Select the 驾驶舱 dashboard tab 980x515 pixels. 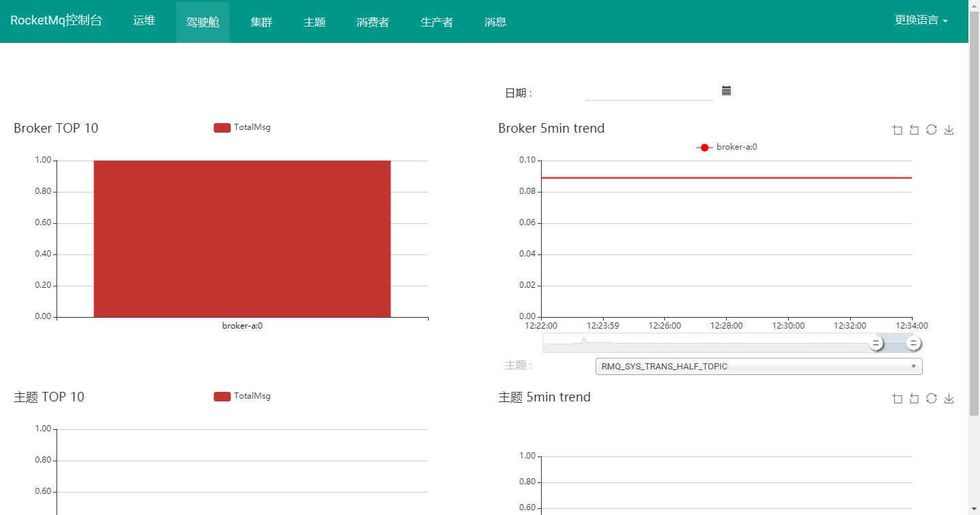203,22
